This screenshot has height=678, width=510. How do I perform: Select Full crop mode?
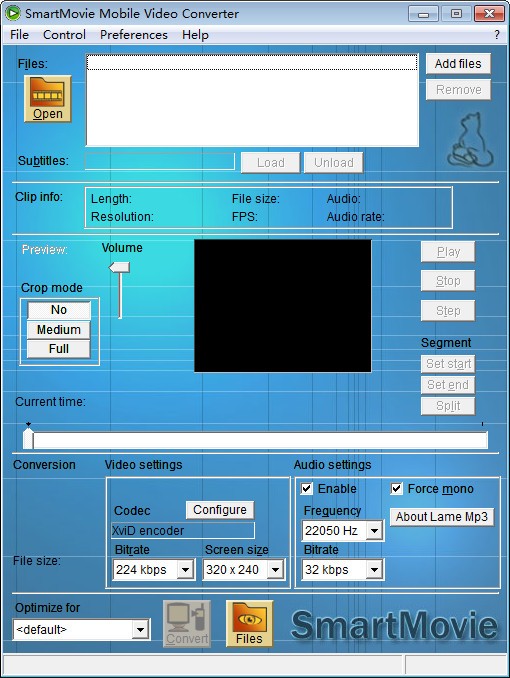click(x=59, y=349)
